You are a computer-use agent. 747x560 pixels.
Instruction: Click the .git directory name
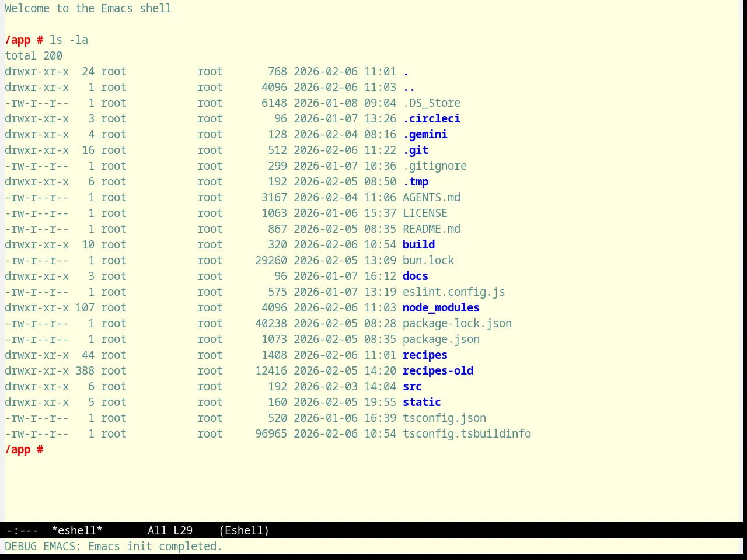tap(416, 150)
